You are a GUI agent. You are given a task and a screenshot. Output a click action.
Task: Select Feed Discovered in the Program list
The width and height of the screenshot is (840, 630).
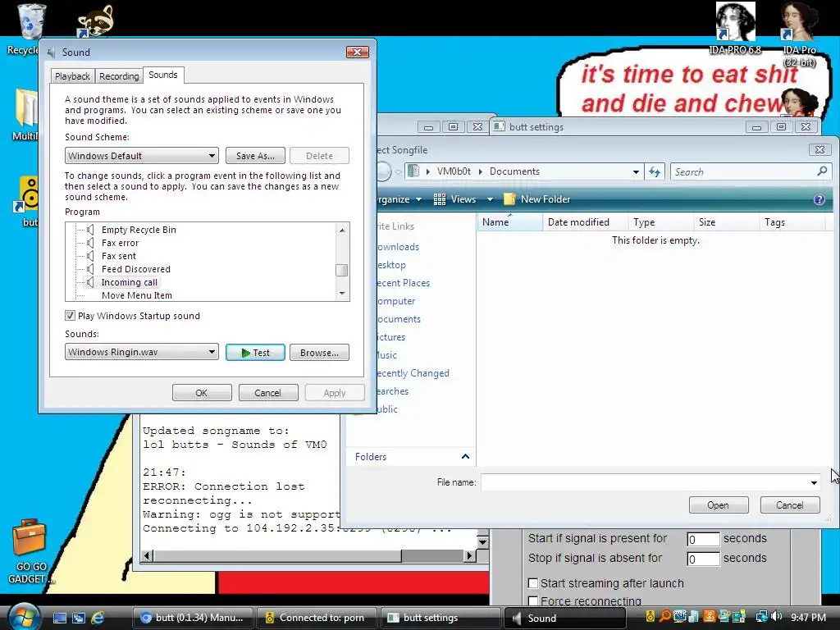click(x=136, y=269)
